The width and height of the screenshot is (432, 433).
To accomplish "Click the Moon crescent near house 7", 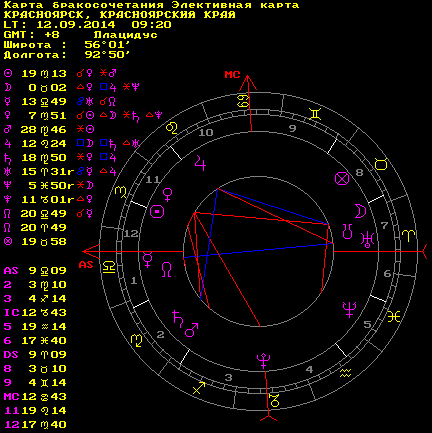I will tap(360, 211).
